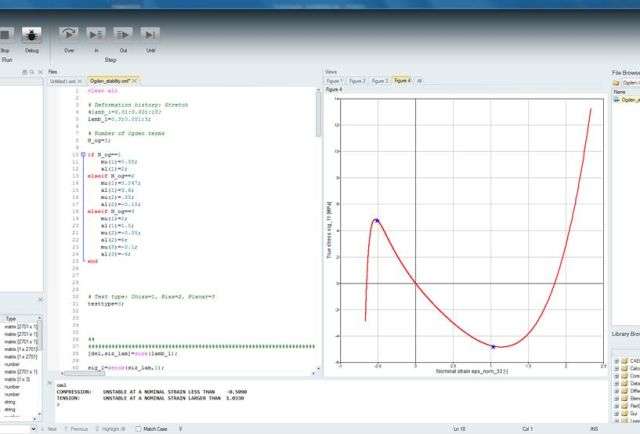Click the File Browser folder icon
The image size is (640, 434).
coord(616,83)
